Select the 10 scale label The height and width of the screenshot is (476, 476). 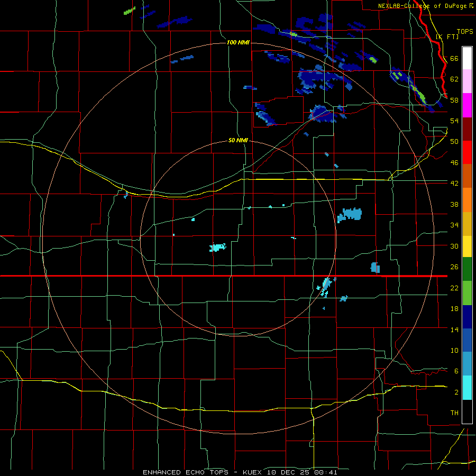pyautogui.click(x=454, y=350)
